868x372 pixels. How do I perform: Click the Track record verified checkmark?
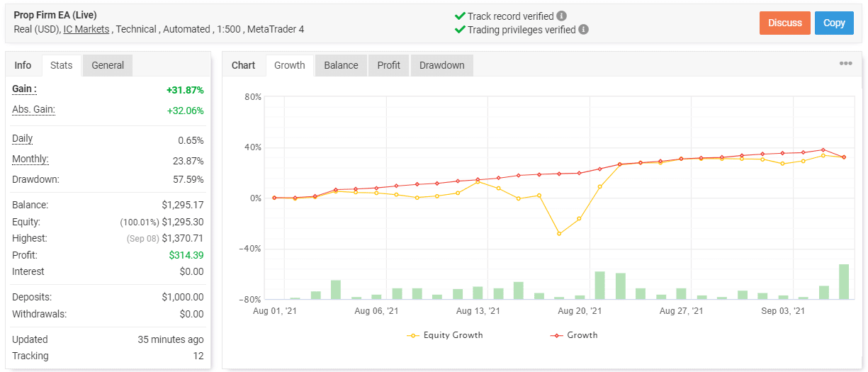(459, 16)
